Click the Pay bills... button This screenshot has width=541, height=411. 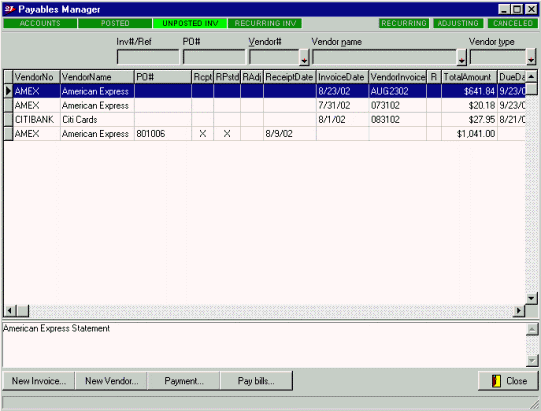(x=256, y=381)
